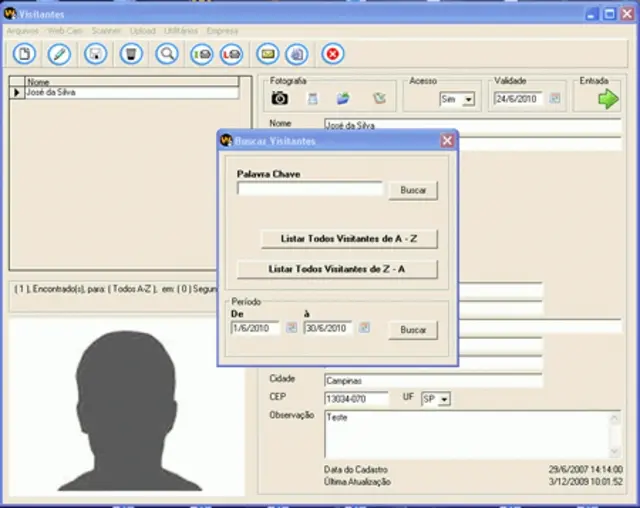The height and width of the screenshot is (508, 640).
Task: Click Buscar in the Período section
Action: tap(413, 330)
